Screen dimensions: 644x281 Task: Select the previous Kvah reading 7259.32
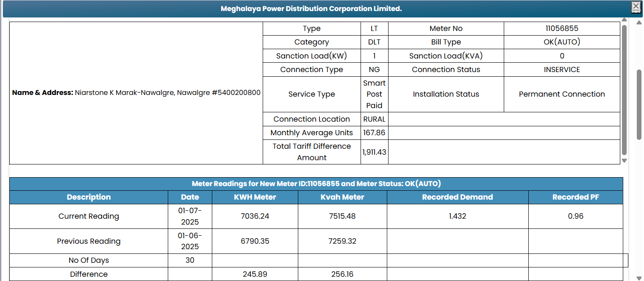click(342, 241)
